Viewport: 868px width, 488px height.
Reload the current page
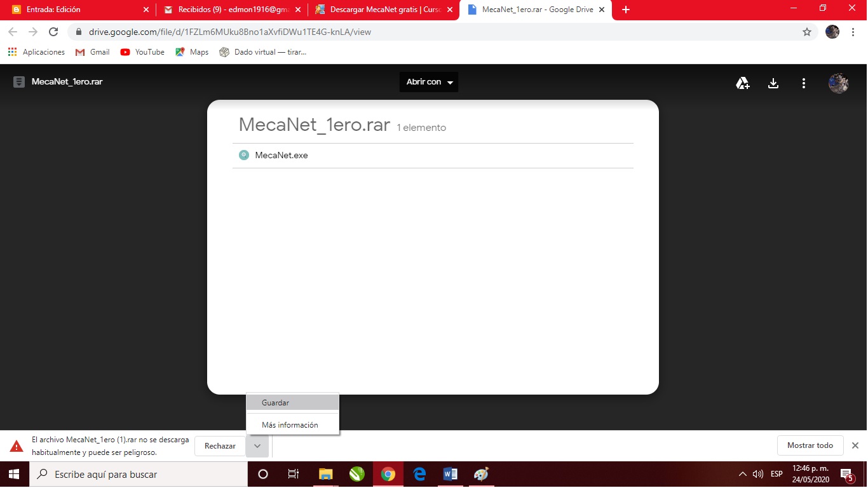53,32
